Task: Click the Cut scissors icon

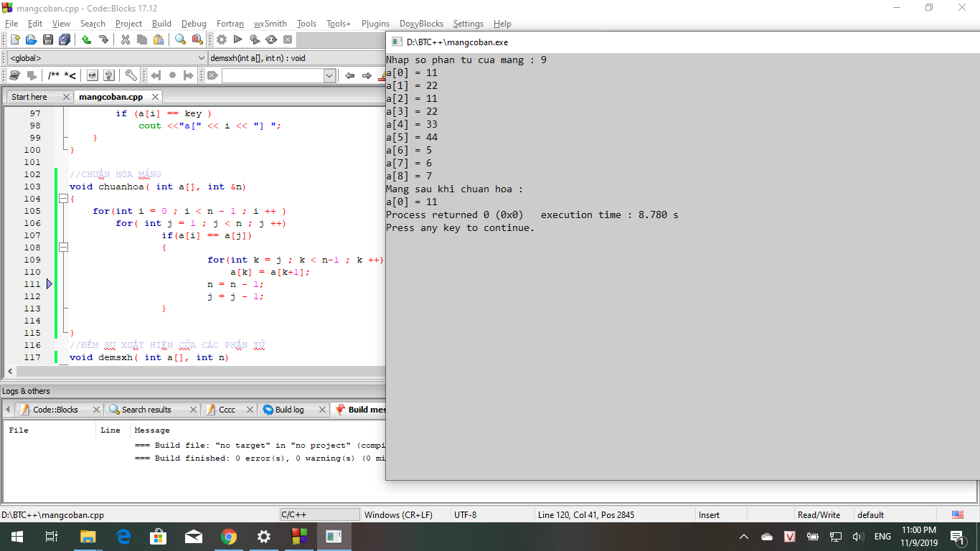Action: pyautogui.click(x=125, y=39)
